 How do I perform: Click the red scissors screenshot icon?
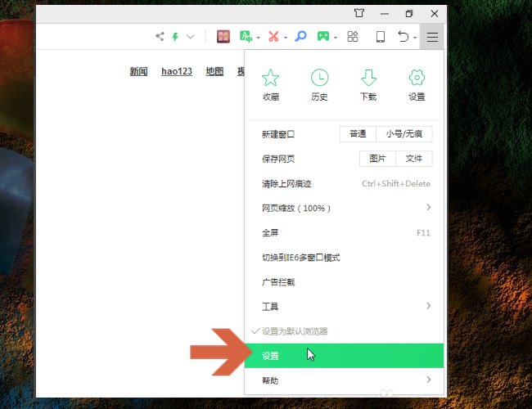click(273, 36)
